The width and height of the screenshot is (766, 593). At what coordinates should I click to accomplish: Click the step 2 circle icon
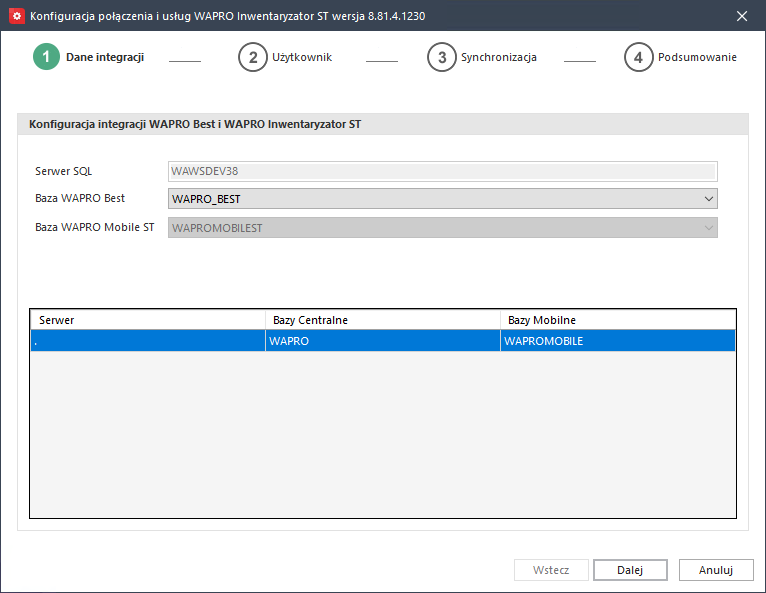point(253,57)
